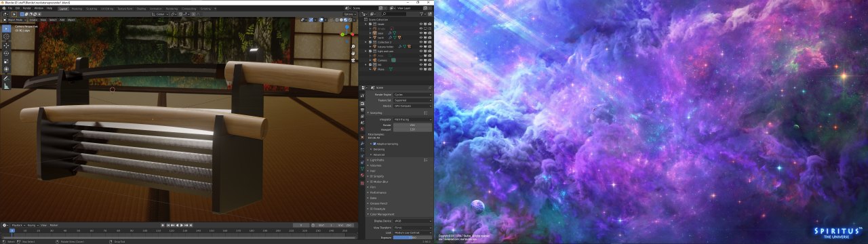This screenshot has width=868, height=244.
Task: Open the View Transform dropdown
Action: point(412,227)
